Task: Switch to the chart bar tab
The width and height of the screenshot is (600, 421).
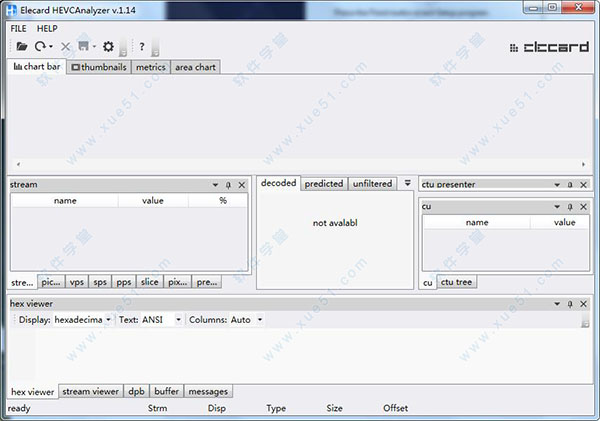Action: coord(37,67)
